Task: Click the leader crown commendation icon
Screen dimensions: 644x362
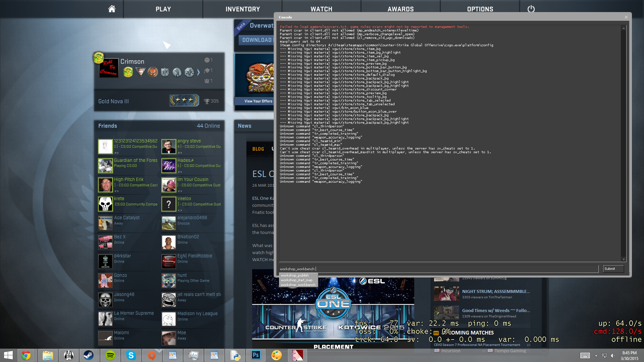Action: click(x=207, y=81)
